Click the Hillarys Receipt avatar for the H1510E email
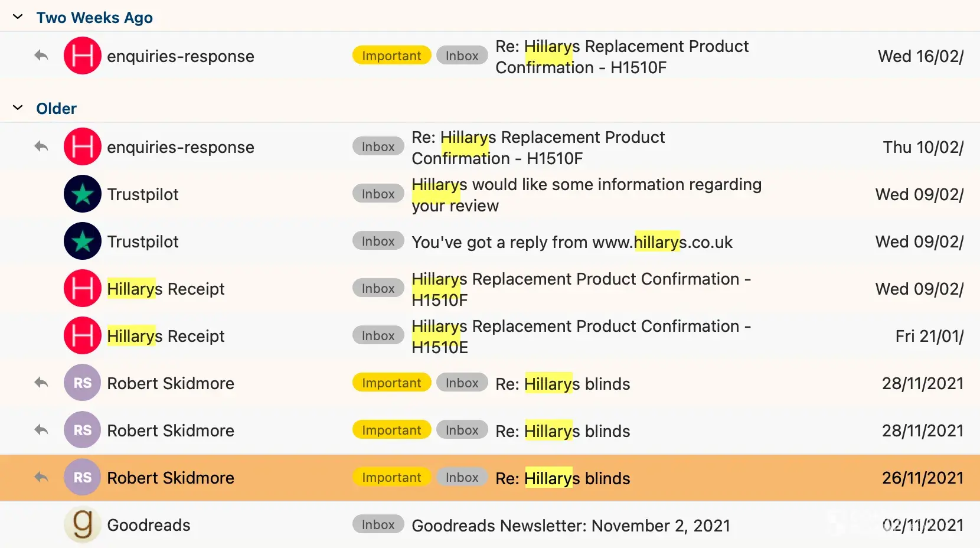980x548 pixels. click(83, 335)
